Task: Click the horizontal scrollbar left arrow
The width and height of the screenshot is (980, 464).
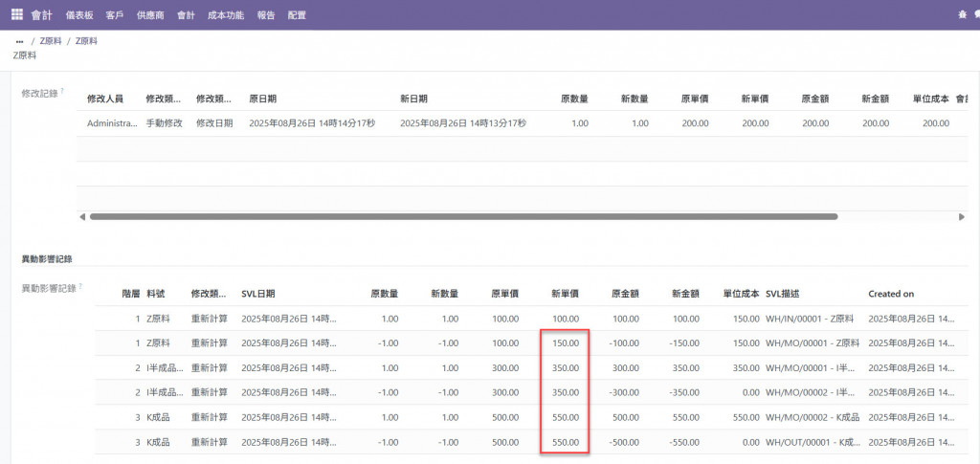Action: (82, 217)
